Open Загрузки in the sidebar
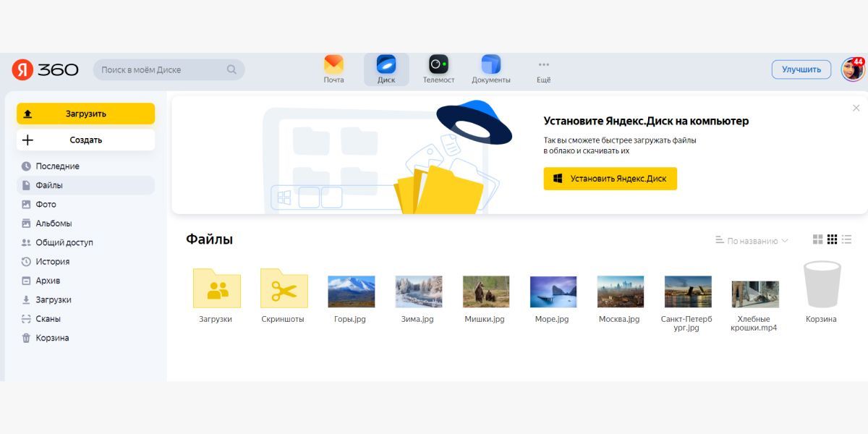This screenshot has width=868, height=434. 85,299
